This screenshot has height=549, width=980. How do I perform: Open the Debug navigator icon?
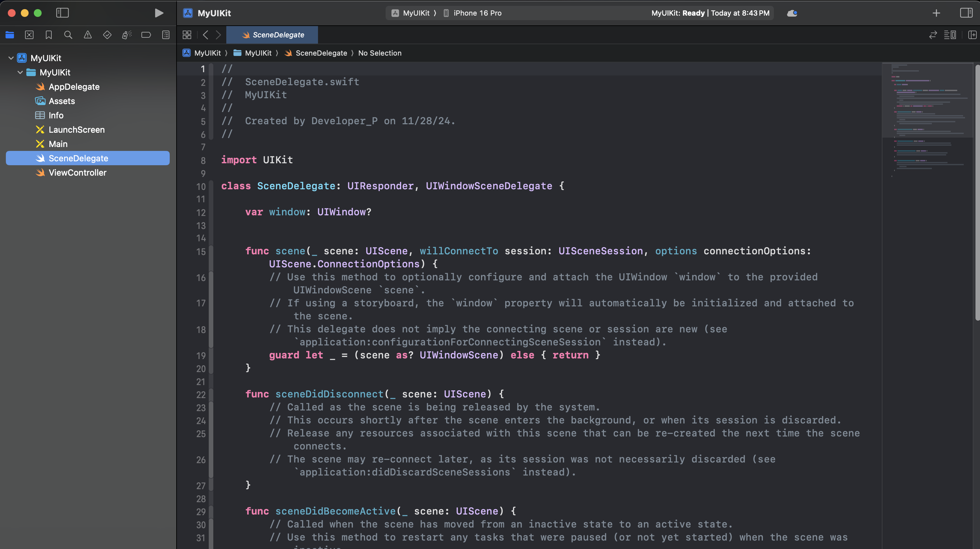click(127, 35)
